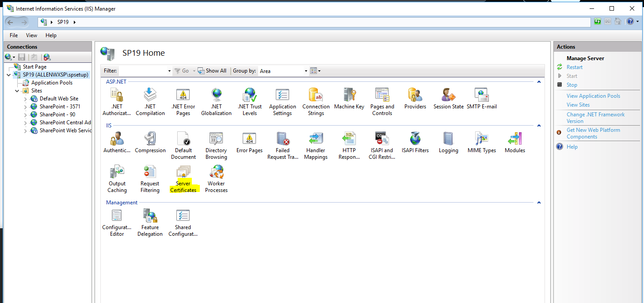Select Application Pools in Connections tree

(52, 83)
